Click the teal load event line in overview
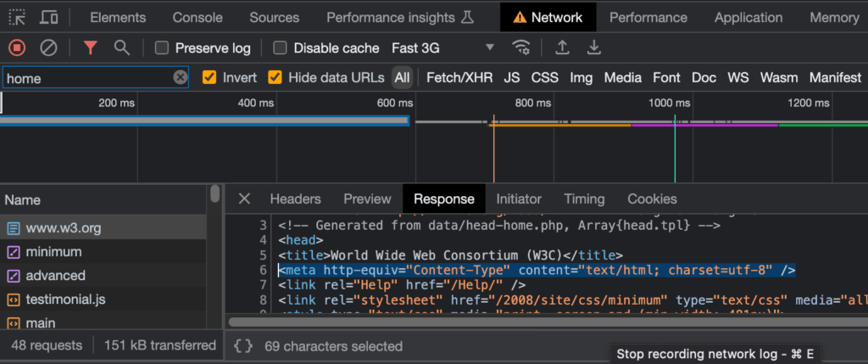Screen dimensions: 868x364 (675, 148)
